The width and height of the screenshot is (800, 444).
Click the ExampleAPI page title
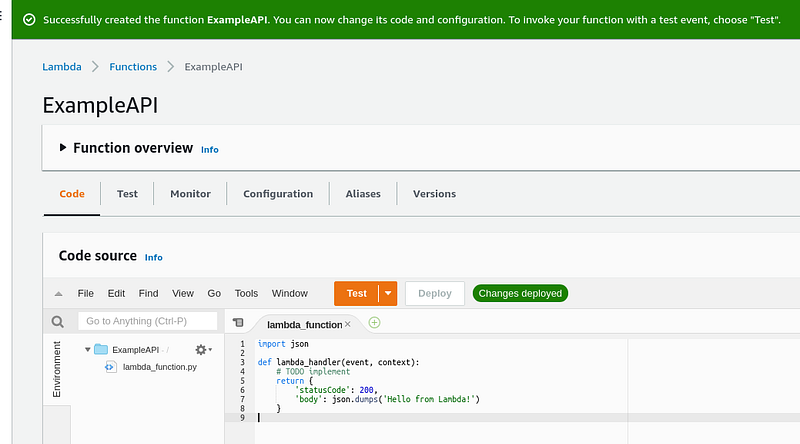[x=100, y=106]
